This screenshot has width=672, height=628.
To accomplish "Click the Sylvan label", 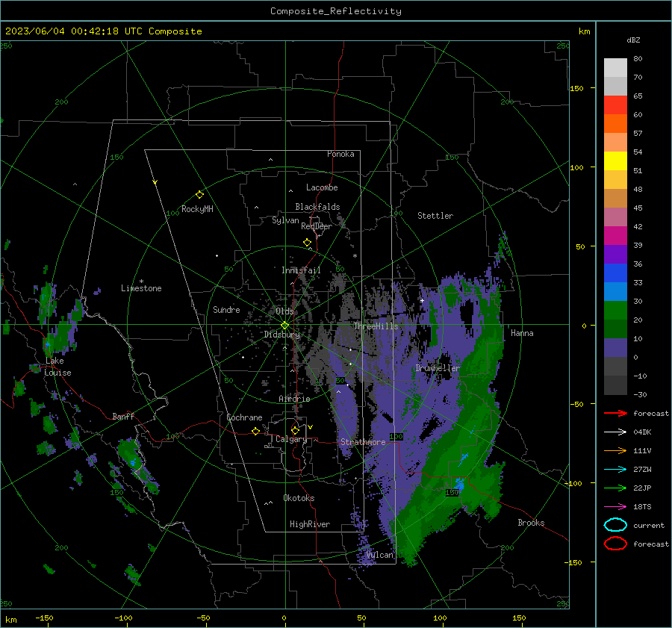I will [285, 221].
